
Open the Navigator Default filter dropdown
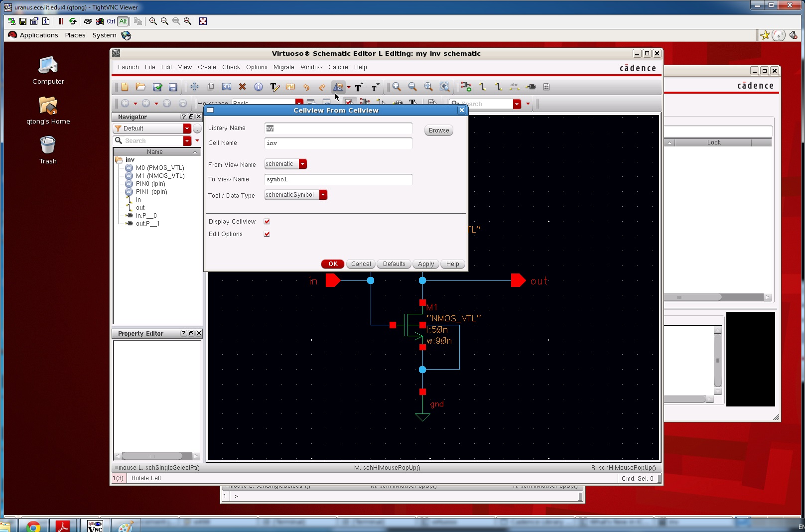[187, 129]
